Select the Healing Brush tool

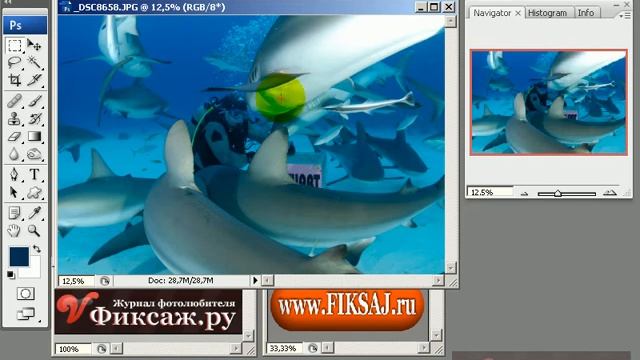pyautogui.click(x=15, y=100)
